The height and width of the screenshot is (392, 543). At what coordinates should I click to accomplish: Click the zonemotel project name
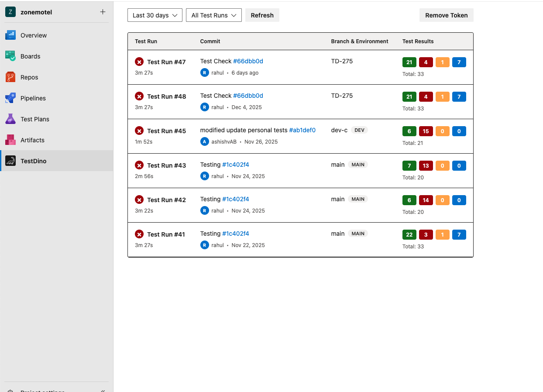36,12
